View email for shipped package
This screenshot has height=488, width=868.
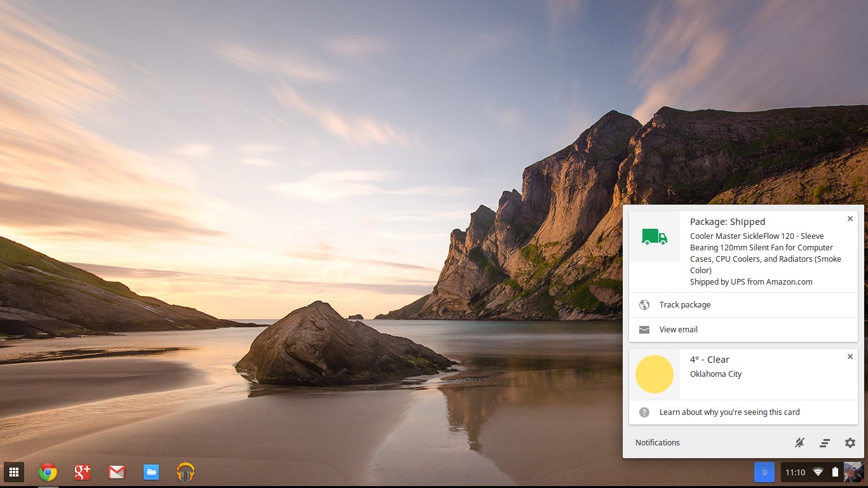[x=678, y=330]
